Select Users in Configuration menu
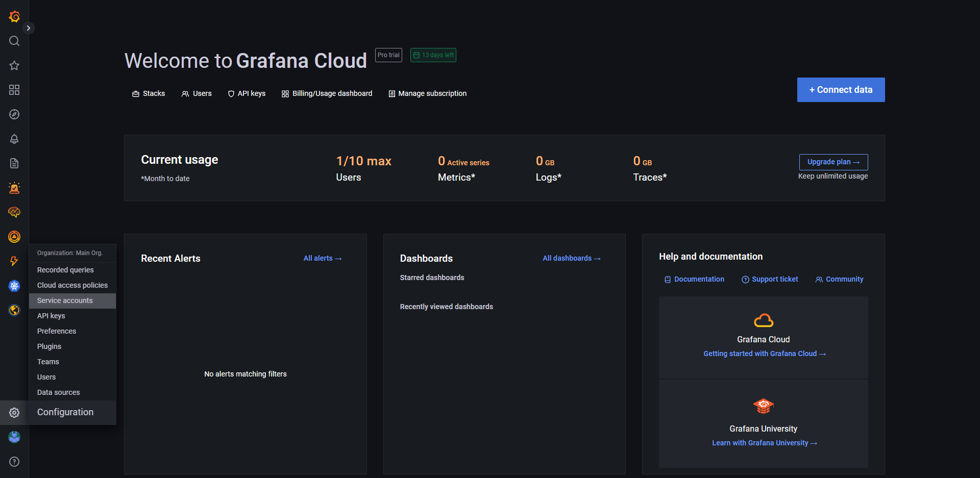 tap(72, 377)
